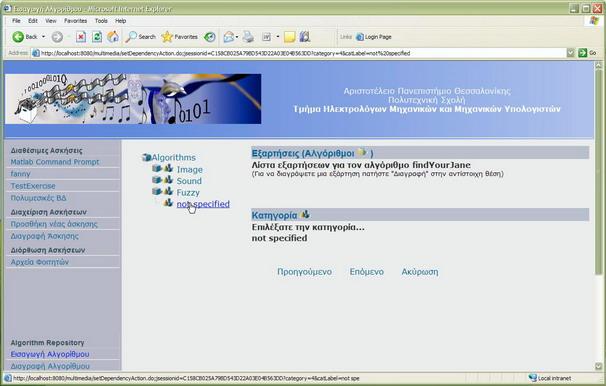Image resolution: width=606 pixels, height=386 pixels.
Task: Click Διαγραφή Άσκησης link
Action: click(x=44, y=236)
